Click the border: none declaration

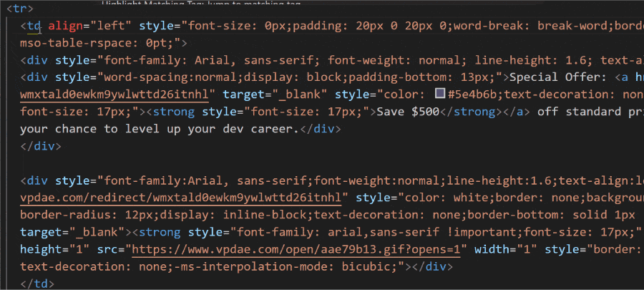540,198
